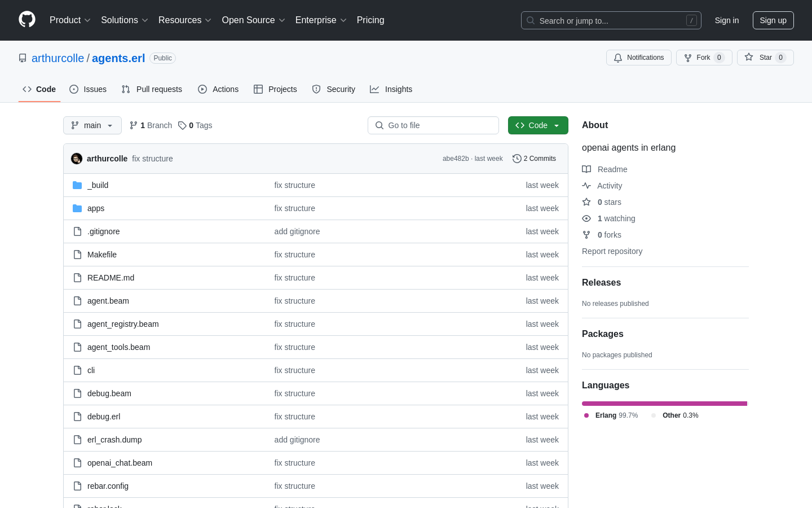
Task: Open the agent_tools.beam file
Action: [x=118, y=347]
